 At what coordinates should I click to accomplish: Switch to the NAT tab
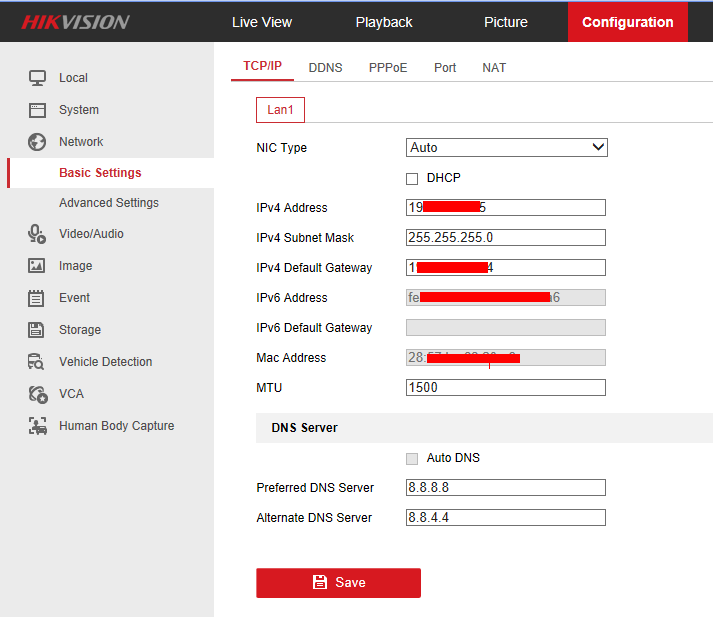click(494, 68)
